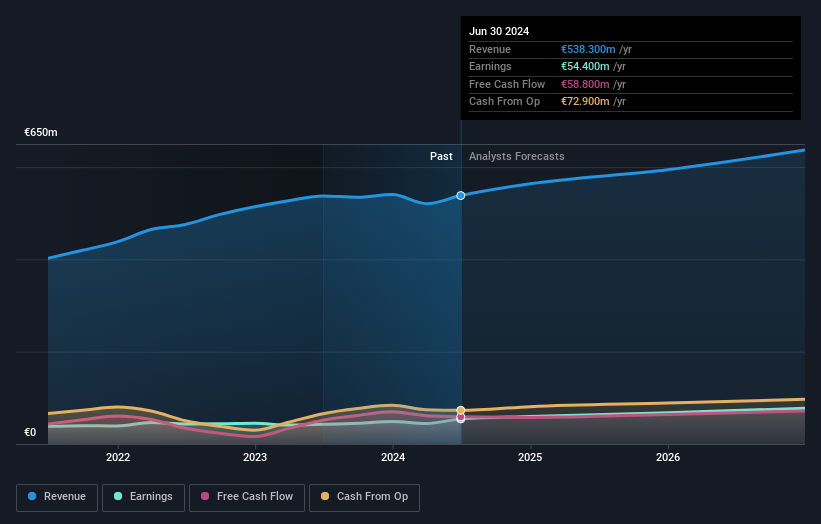This screenshot has height=524, width=821.
Task: Click the teal Earnings legend dot
Action: [x=118, y=496]
